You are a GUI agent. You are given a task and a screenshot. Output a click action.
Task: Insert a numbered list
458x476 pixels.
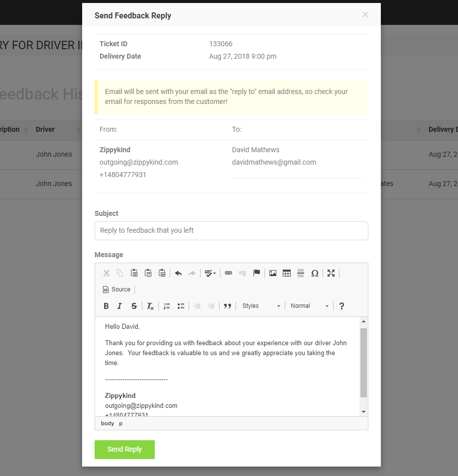click(167, 306)
